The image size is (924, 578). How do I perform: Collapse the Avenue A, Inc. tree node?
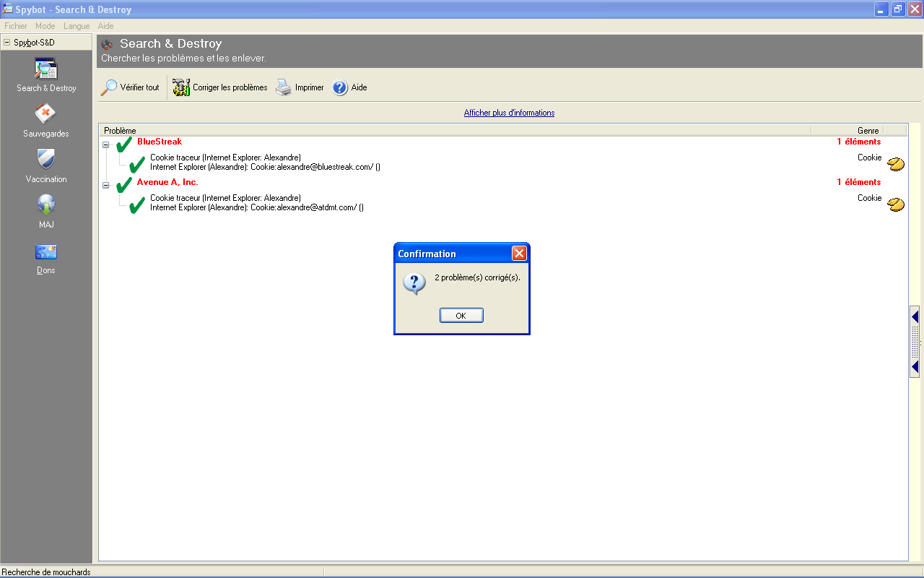pyautogui.click(x=106, y=186)
